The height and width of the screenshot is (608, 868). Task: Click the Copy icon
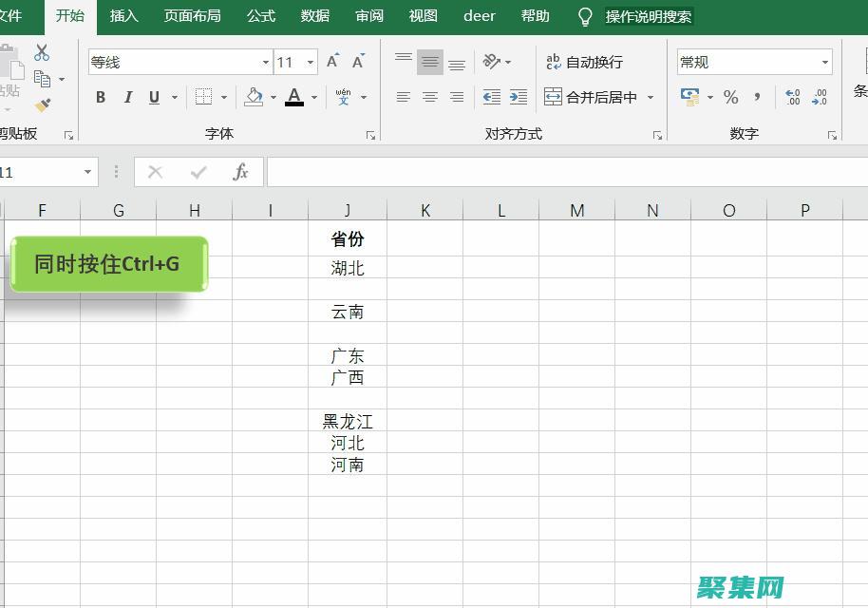coord(42,80)
